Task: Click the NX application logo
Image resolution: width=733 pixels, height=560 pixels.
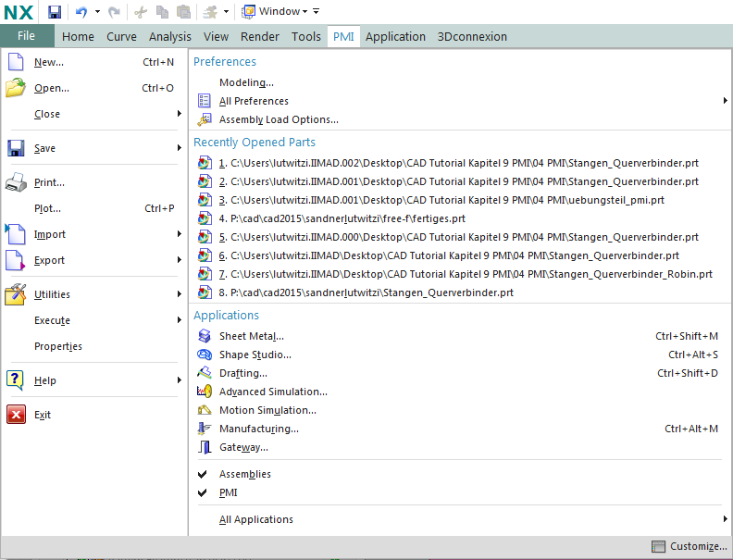Action: click(x=19, y=13)
